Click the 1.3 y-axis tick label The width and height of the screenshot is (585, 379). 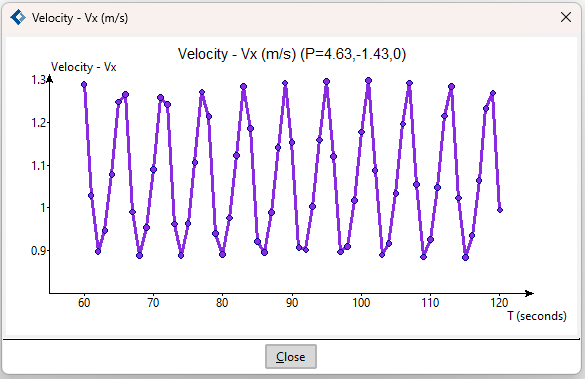tap(38, 80)
